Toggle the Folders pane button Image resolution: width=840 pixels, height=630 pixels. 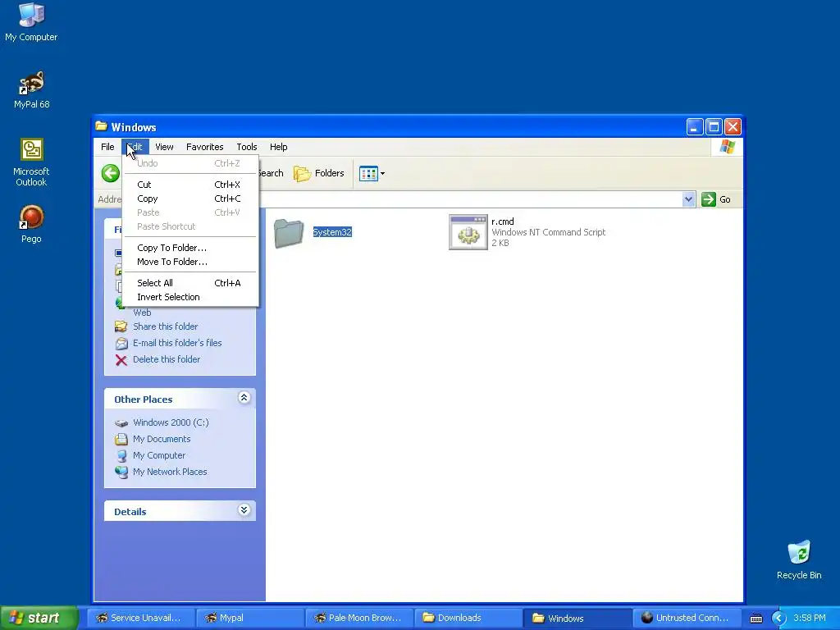[x=319, y=173]
